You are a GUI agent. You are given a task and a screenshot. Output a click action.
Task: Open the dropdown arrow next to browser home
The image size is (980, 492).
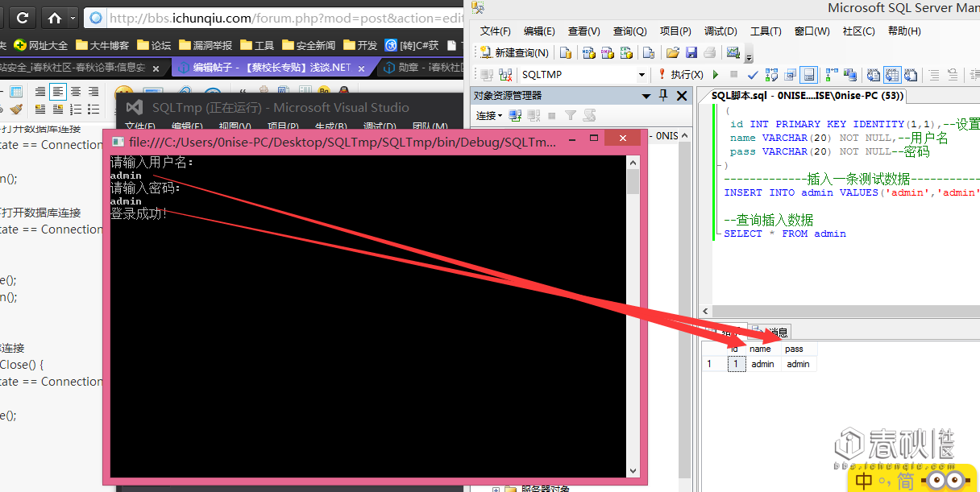click(74, 17)
